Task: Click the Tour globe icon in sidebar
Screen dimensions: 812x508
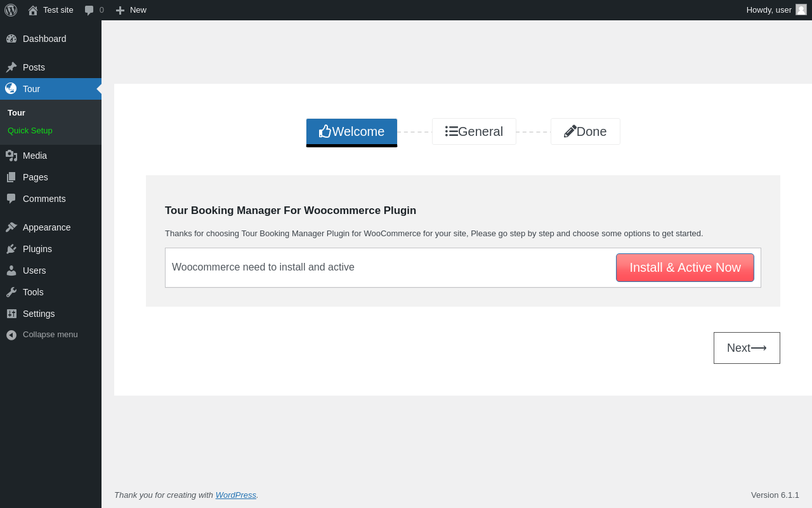Action: [11, 88]
